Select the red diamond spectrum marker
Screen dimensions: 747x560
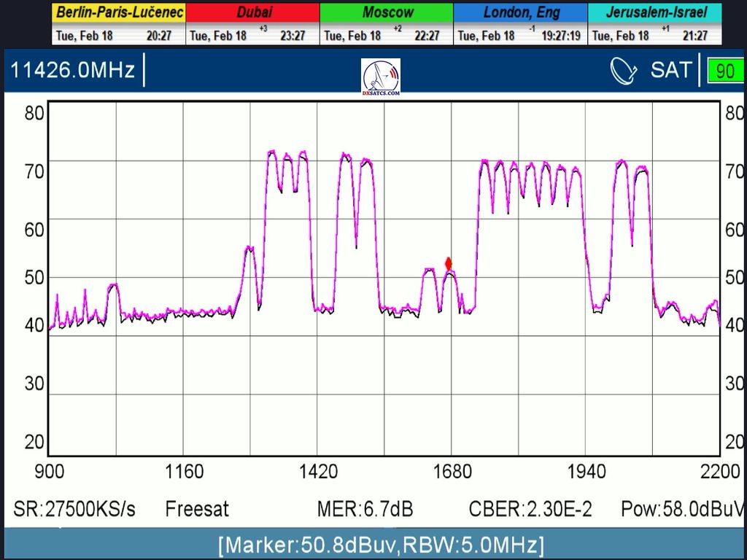click(449, 263)
